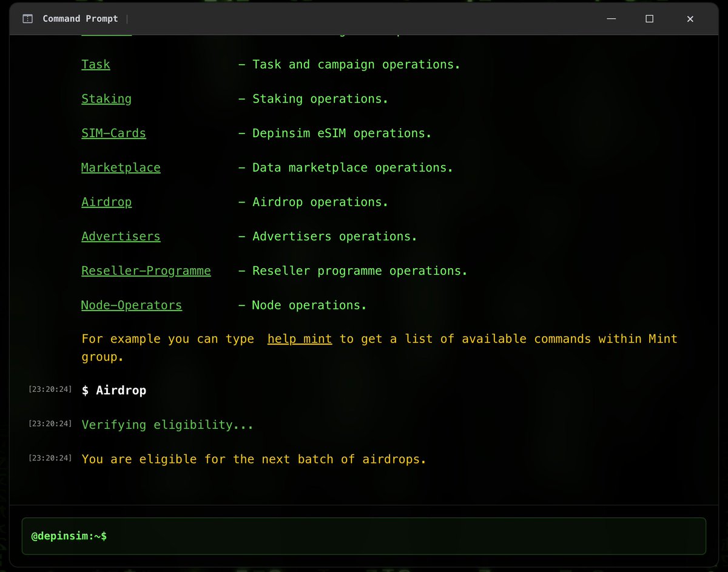Screen dimensions: 728x572
Task: Close the Command Prompt window
Action: tap(690, 19)
